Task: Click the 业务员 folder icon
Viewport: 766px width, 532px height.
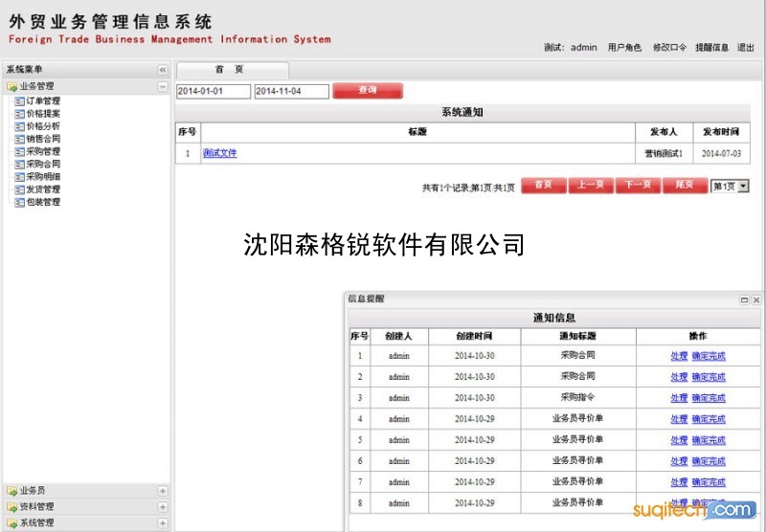Action: (12, 491)
